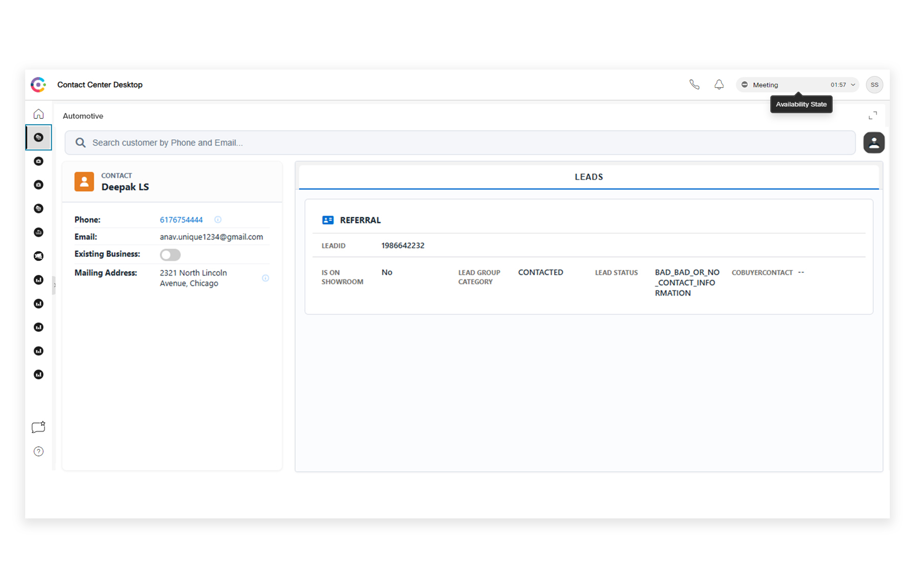The height and width of the screenshot is (588, 915).
Task: Maximize the Automotive widget panel
Action: click(x=872, y=116)
